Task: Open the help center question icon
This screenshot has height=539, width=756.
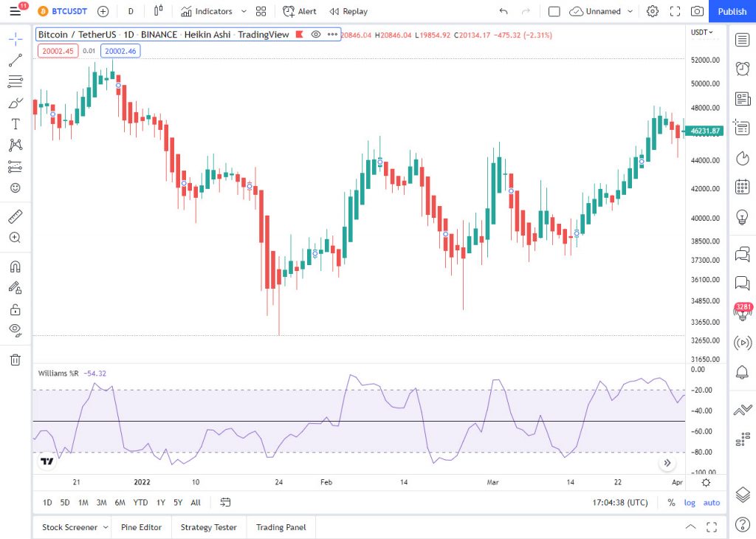Action: (743, 524)
